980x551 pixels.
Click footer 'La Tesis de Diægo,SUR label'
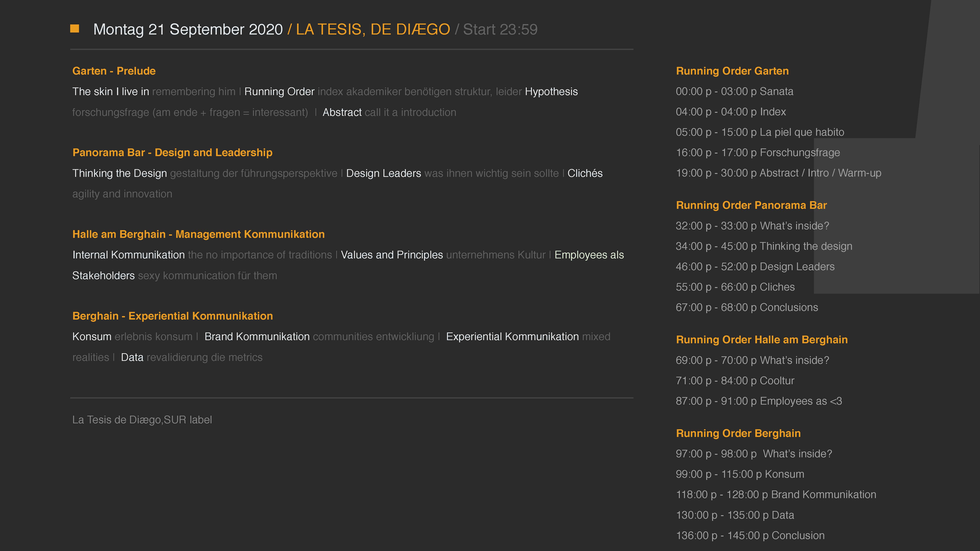[142, 420]
